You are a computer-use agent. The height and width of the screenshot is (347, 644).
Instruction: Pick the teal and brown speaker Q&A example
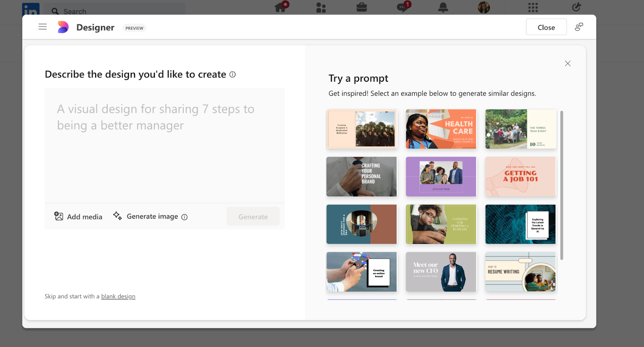click(x=362, y=224)
